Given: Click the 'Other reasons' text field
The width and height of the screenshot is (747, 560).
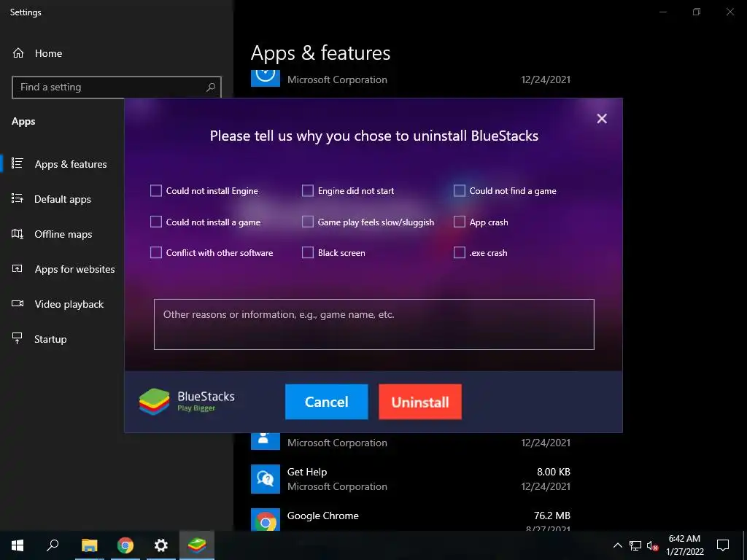Looking at the screenshot, I should [374, 324].
